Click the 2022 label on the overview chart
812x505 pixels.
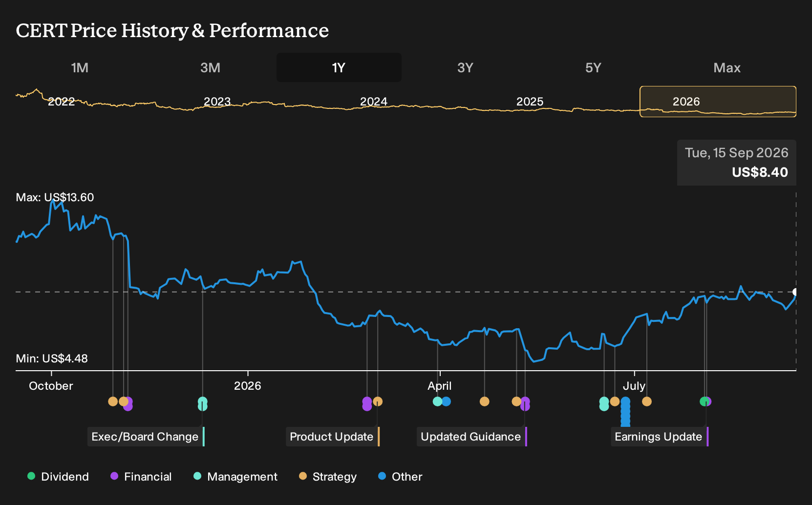[61, 102]
